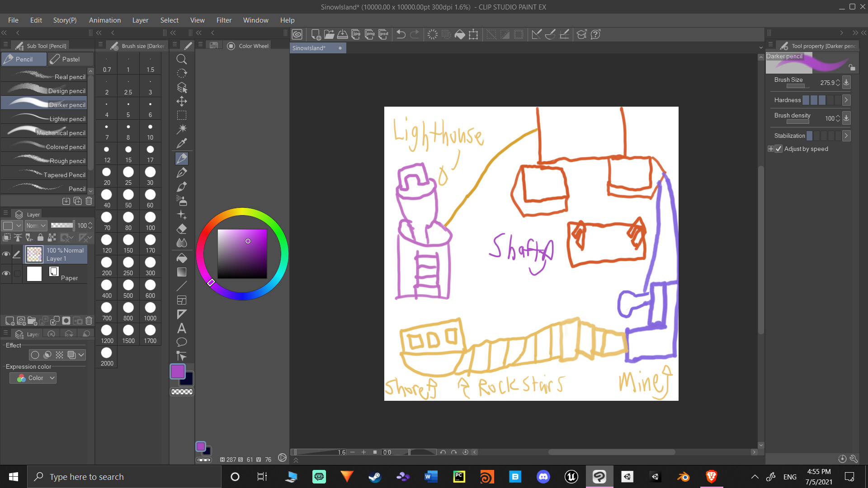Pick brush size 2000 preset
Viewport: 868px width, 488px height.
(107, 357)
